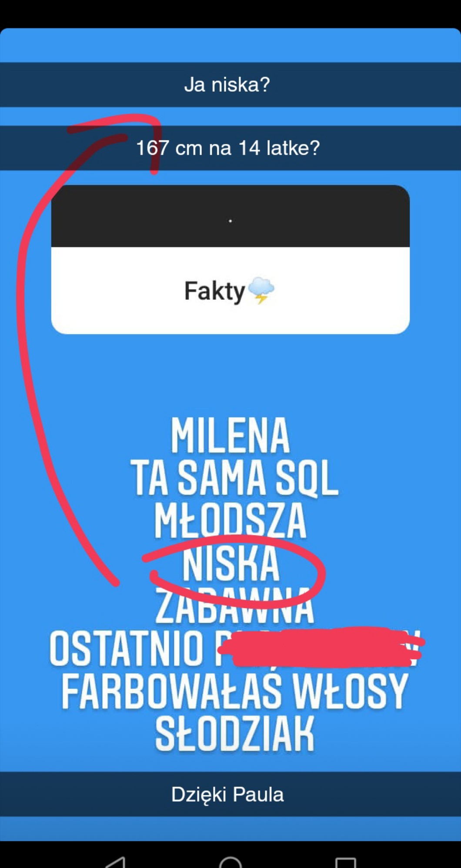The height and width of the screenshot is (868, 461).
Task: Tap the circled word NISKA
Action: point(230,564)
